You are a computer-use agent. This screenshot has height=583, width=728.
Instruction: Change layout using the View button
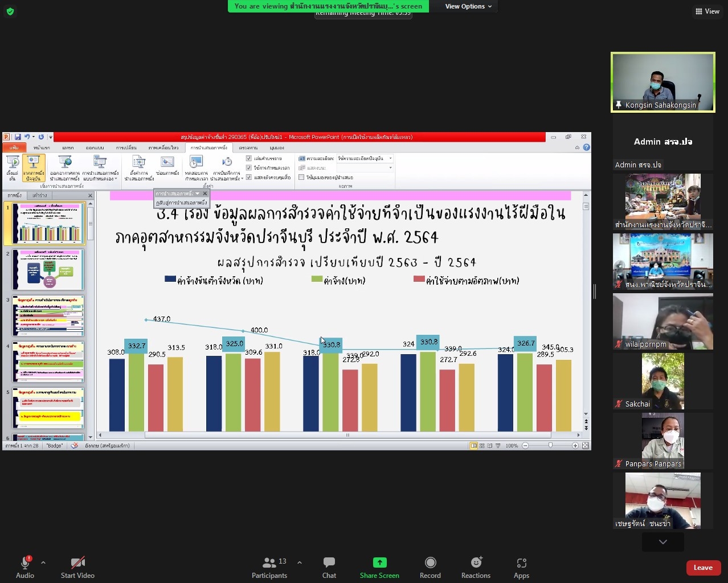pyautogui.click(x=707, y=11)
